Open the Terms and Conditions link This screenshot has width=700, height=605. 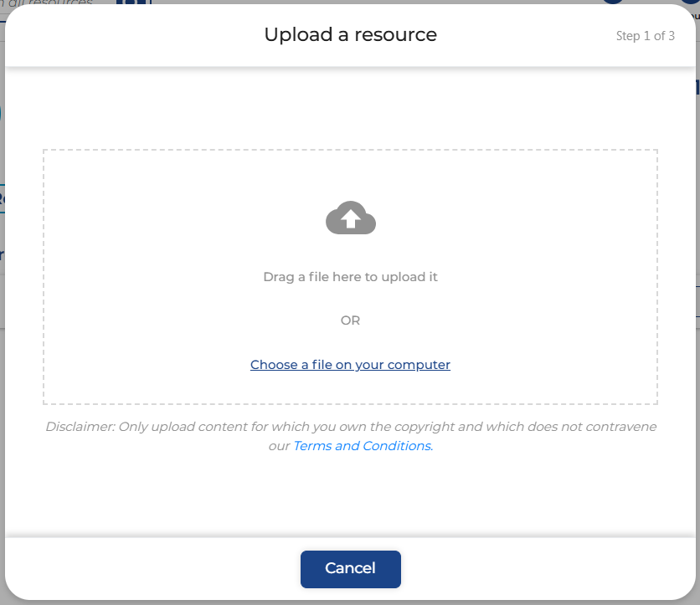coord(362,446)
